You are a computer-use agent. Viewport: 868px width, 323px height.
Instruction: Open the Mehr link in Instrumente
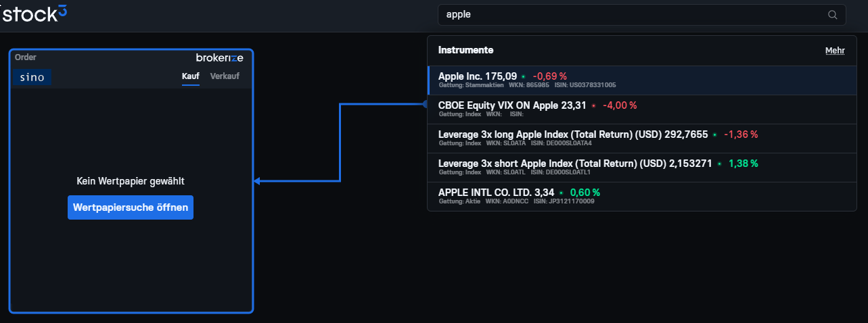[x=835, y=51]
